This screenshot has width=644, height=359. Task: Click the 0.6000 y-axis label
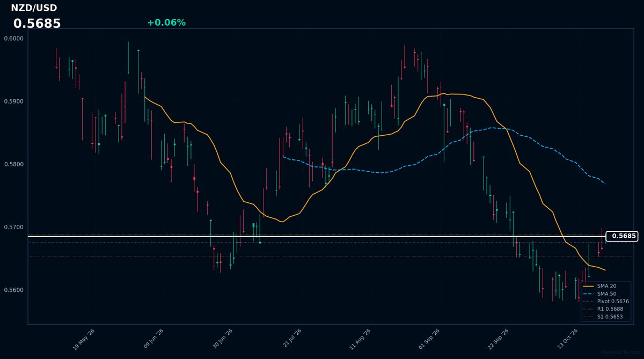tap(14, 39)
